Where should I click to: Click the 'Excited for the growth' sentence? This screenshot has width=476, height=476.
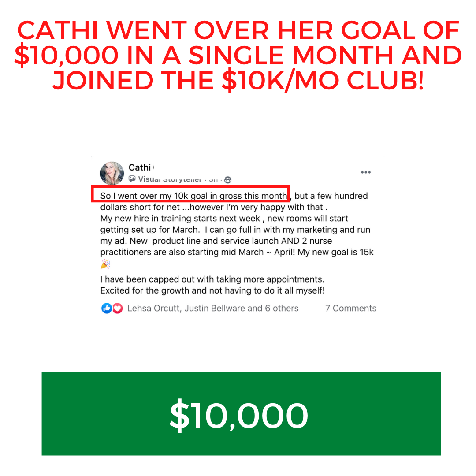212,290
